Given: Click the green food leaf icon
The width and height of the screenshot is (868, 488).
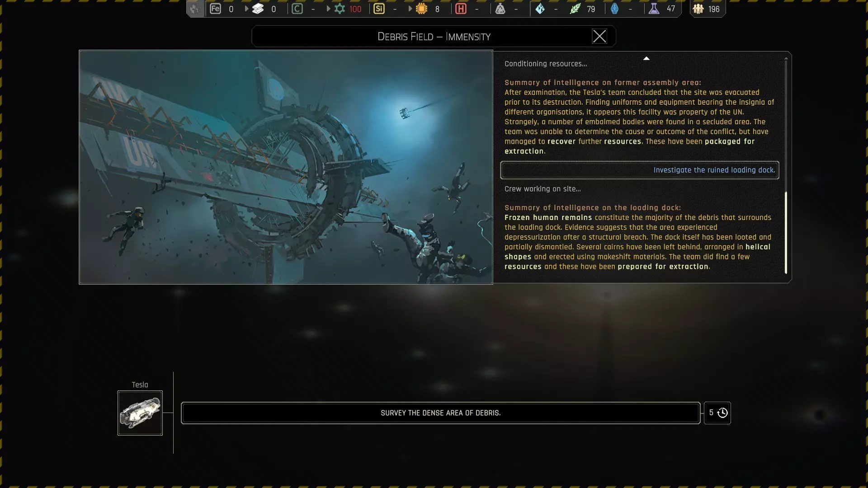Looking at the screenshot, I should click(x=575, y=9).
